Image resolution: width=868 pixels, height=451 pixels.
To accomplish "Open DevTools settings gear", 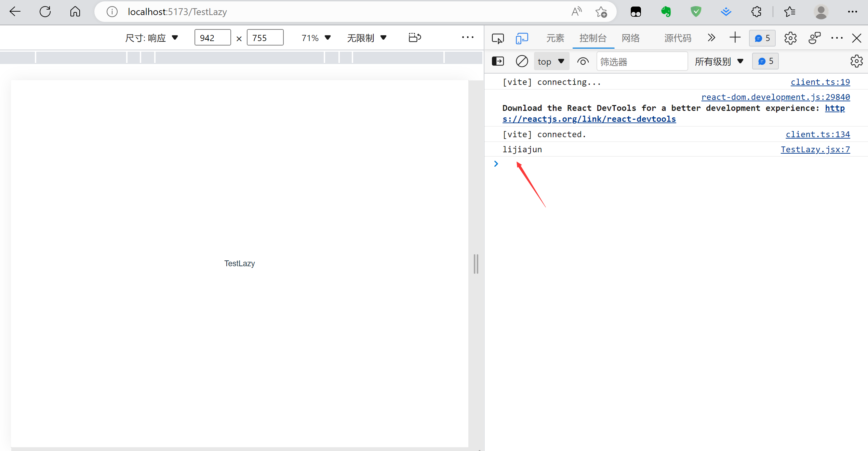I will pyautogui.click(x=790, y=38).
